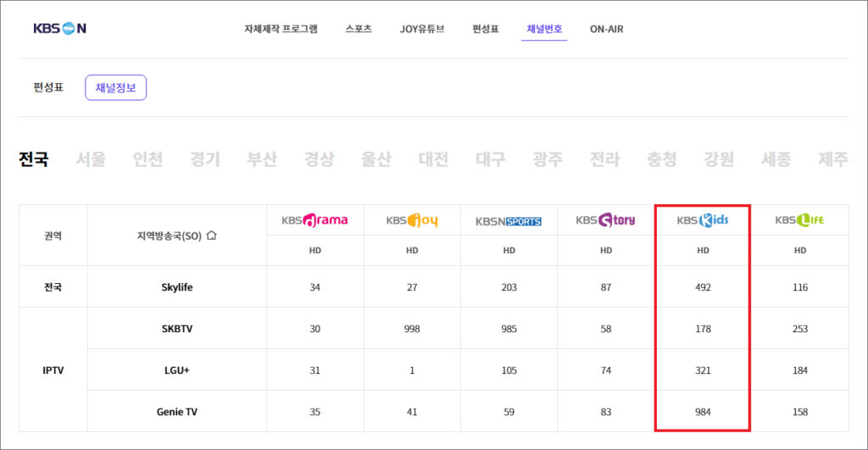Click KBSN Sports Skylife channel number 203

coord(509,286)
